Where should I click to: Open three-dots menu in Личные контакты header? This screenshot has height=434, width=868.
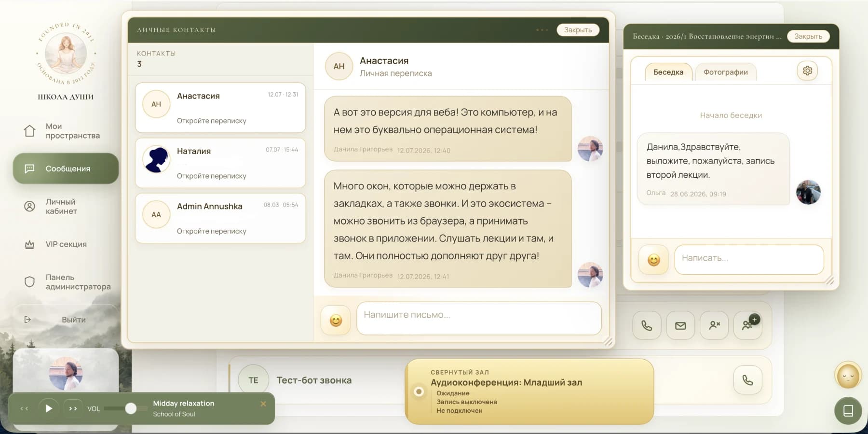click(x=542, y=30)
